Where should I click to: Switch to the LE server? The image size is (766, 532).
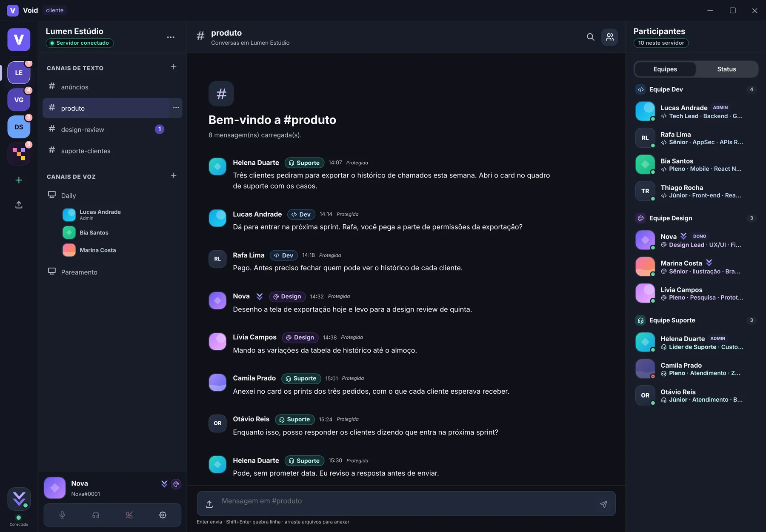click(x=19, y=73)
